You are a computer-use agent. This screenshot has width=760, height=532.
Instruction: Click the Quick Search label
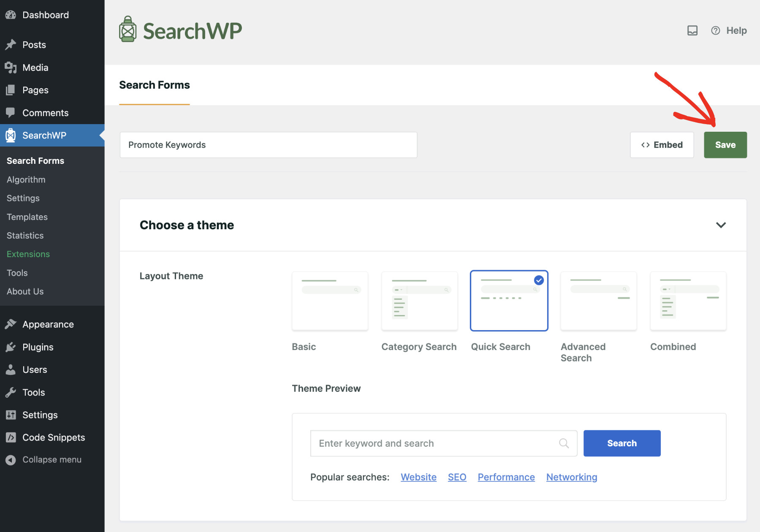tap(501, 347)
